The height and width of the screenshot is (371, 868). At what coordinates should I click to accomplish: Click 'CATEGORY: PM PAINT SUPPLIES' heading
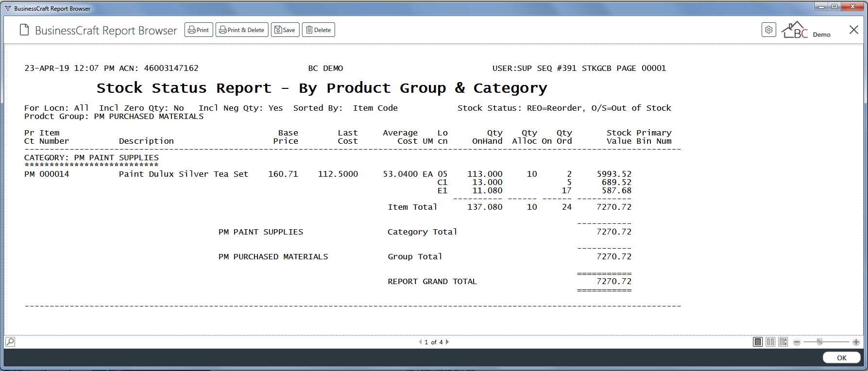point(92,157)
